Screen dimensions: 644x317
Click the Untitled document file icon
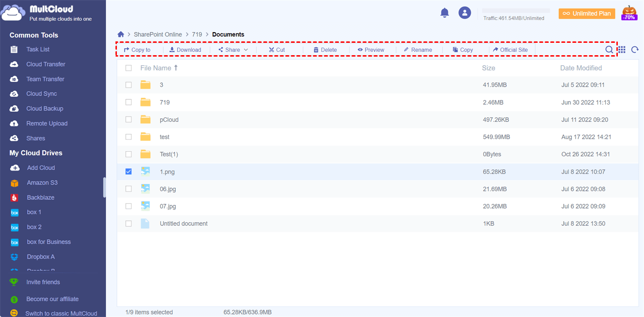coord(145,224)
